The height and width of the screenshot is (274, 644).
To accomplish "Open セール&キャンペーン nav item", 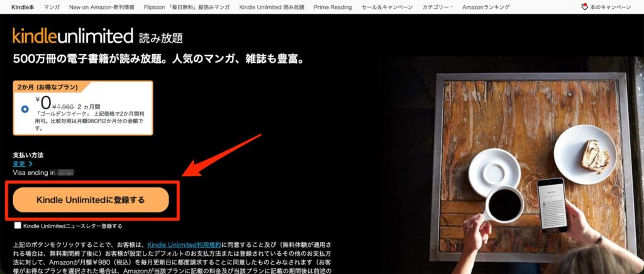I will (x=387, y=7).
